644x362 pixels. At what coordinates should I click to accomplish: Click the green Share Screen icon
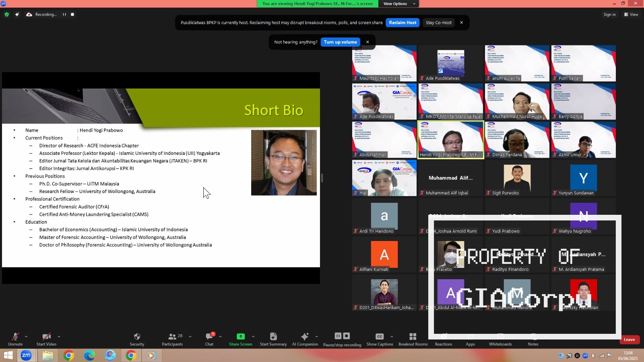tap(240, 337)
